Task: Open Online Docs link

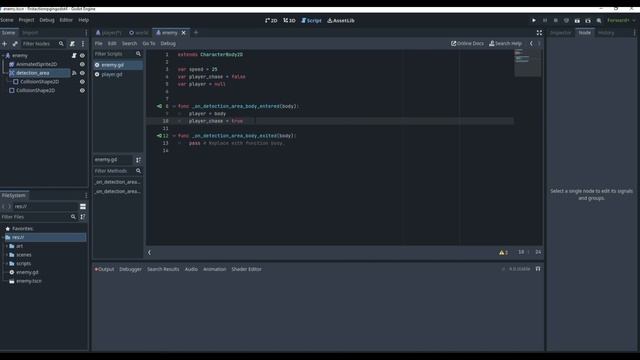Action: tap(467, 44)
